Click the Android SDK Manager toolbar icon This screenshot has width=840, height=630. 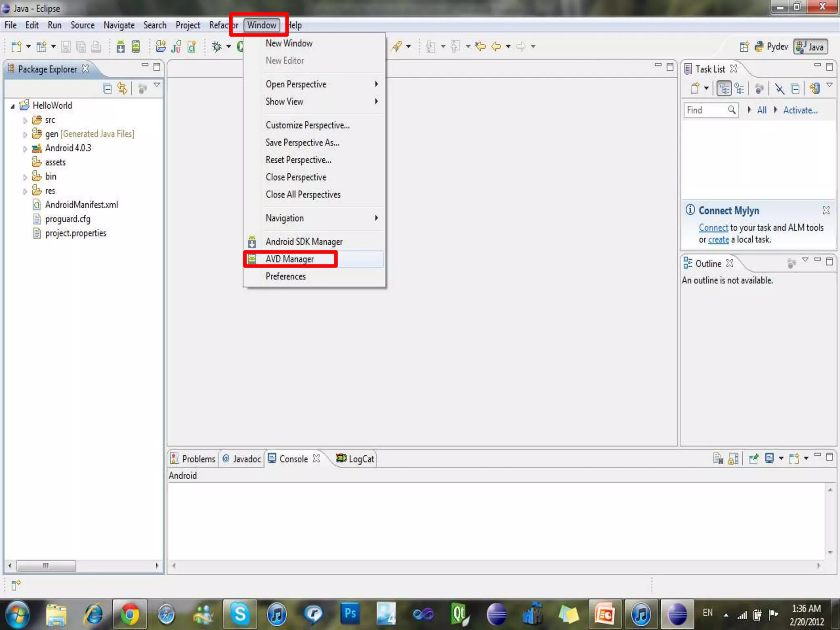[x=121, y=47]
